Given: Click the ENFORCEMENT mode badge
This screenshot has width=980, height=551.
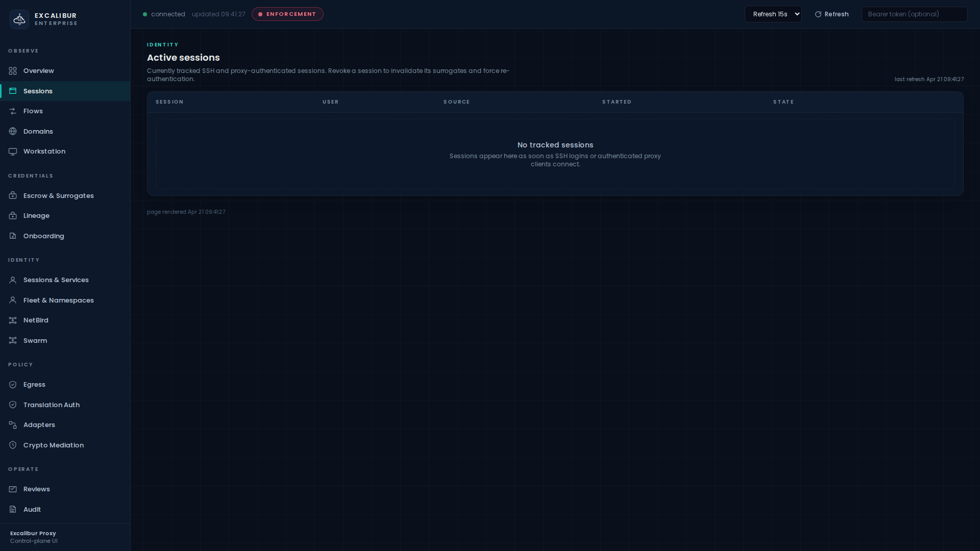Looking at the screenshot, I should pyautogui.click(x=287, y=14).
